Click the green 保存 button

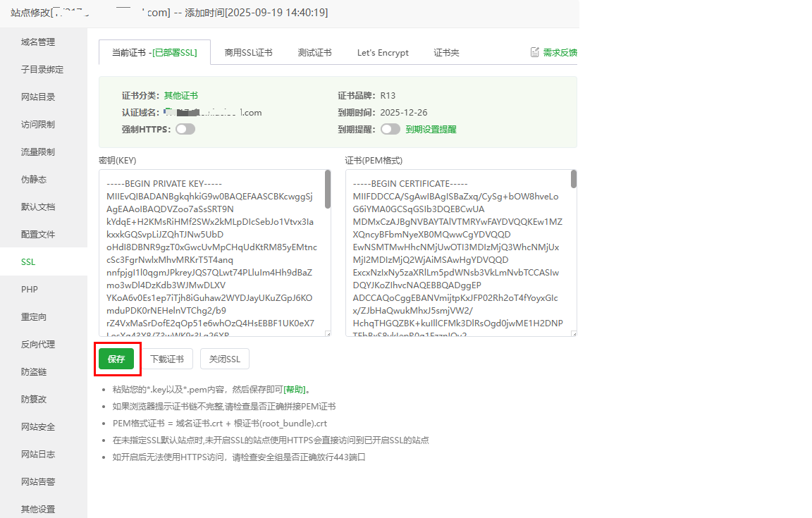pos(116,359)
